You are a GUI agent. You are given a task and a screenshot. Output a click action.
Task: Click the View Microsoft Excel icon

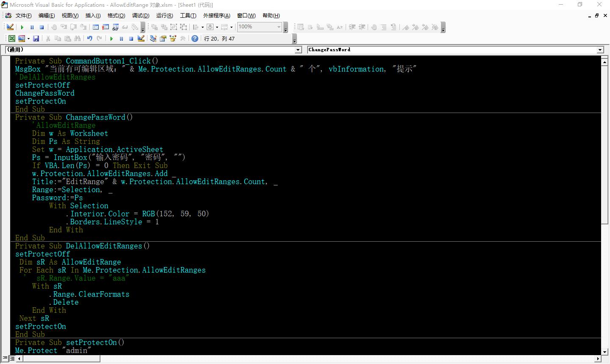(12, 39)
